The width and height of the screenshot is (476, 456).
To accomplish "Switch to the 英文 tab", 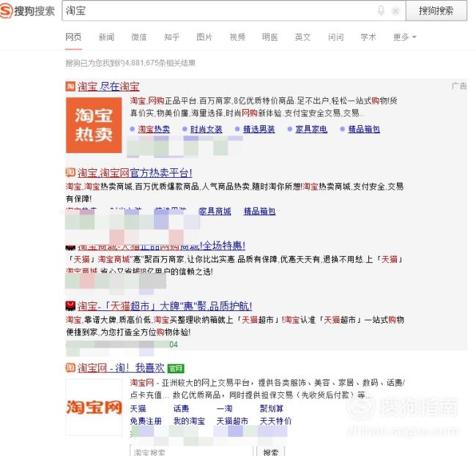I will (x=302, y=37).
